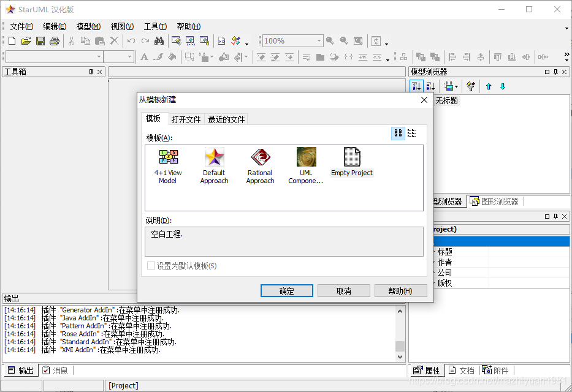Image resolution: width=572 pixels, height=392 pixels.
Task: Click the blue up arrow in model browser
Action: (489, 86)
